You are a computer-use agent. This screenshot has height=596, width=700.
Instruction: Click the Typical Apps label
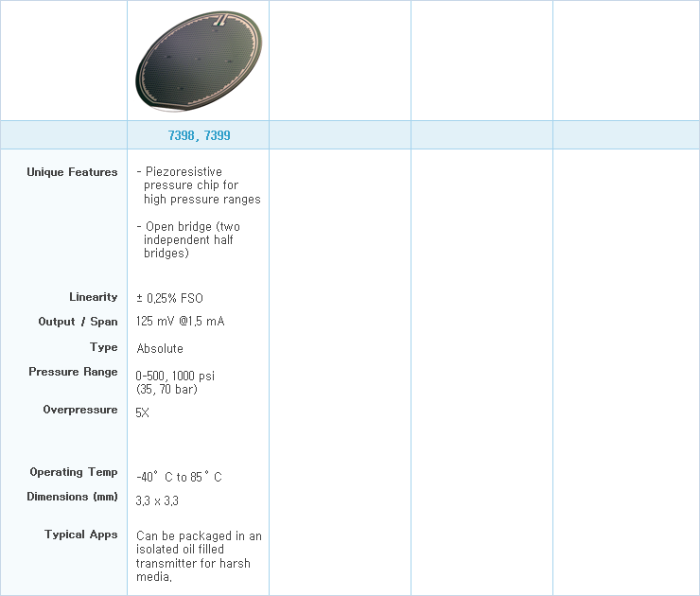[80, 535]
